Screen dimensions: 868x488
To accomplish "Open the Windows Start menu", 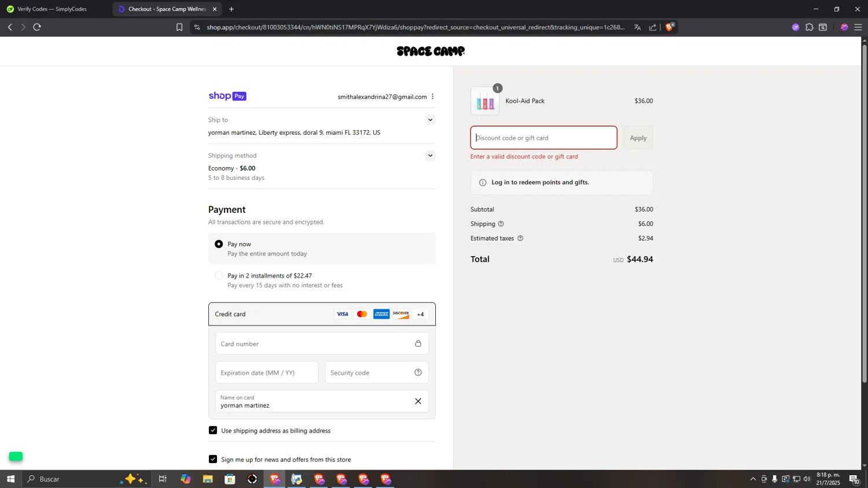I will [10, 479].
